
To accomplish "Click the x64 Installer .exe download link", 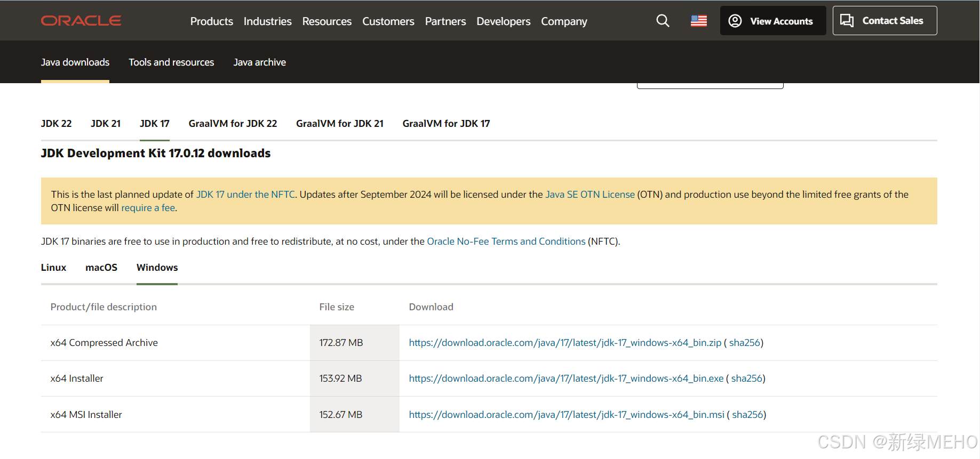I will pos(566,379).
